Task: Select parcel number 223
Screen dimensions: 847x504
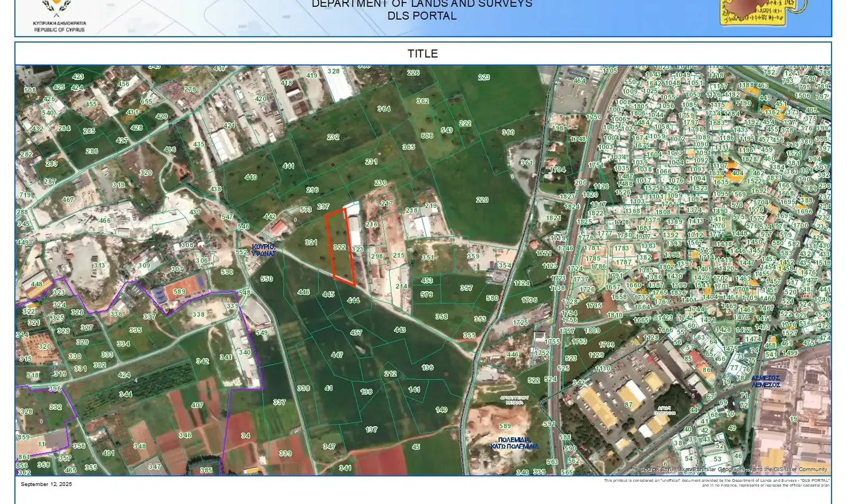Action: coord(484,77)
